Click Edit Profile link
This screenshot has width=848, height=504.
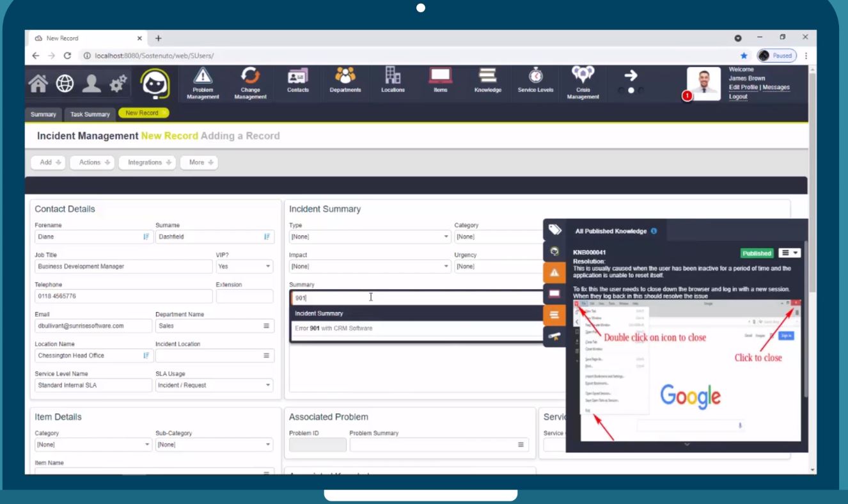[743, 88]
